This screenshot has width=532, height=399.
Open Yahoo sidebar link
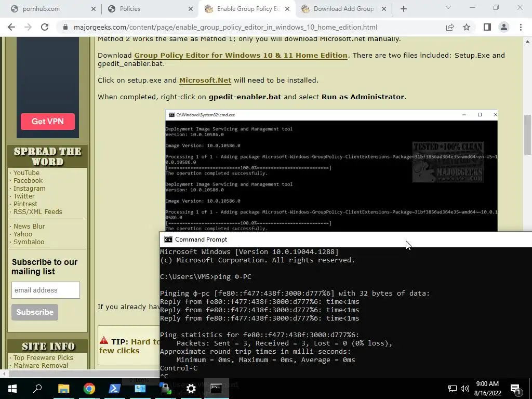point(22,234)
